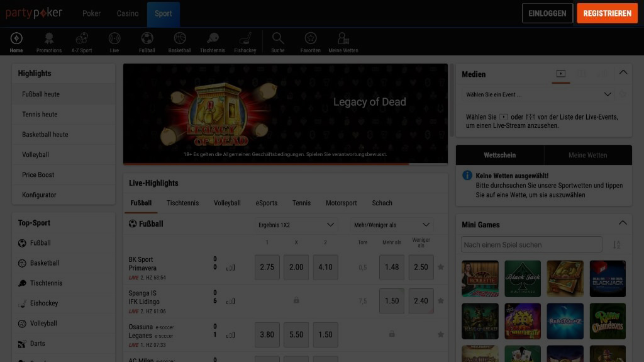
Task: Click the Basketball icon in Top-Sport
Action: [x=22, y=263]
